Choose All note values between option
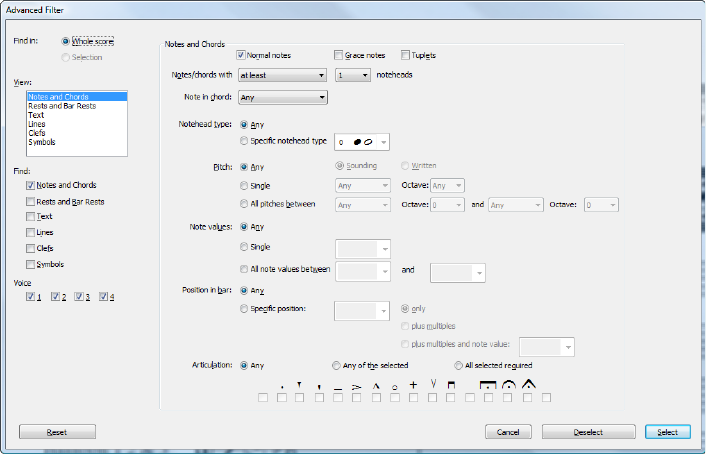706x454 pixels. (x=244, y=269)
